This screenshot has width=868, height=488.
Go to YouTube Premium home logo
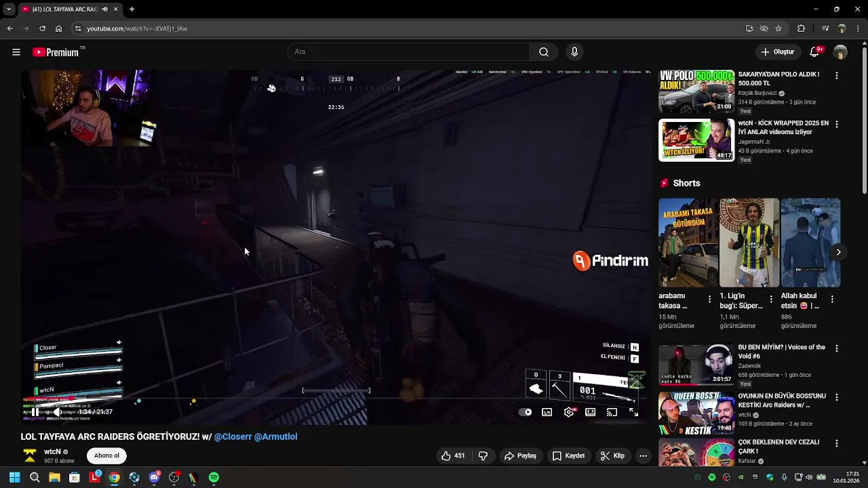tap(55, 52)
